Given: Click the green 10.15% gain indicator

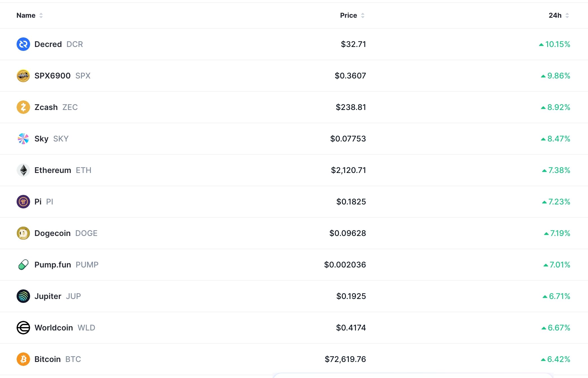Looking at the screenshot, I should (x=555, y=44).
